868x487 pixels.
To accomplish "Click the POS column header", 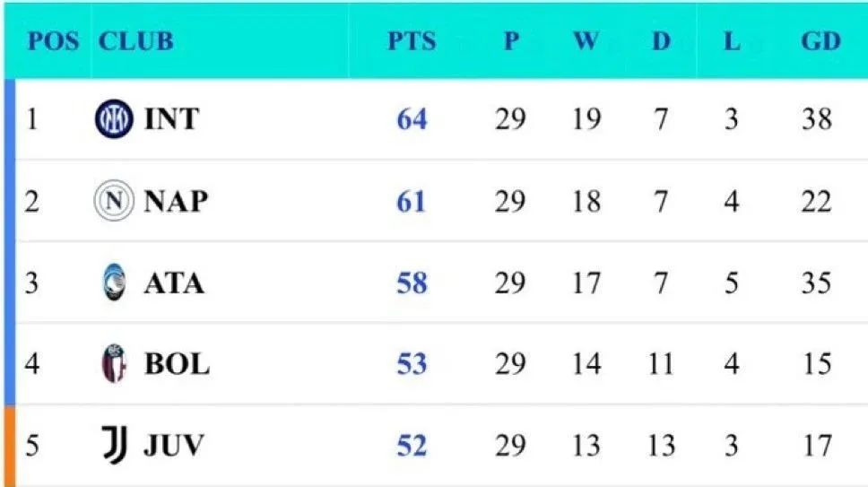I will click(x=53, y=41).
